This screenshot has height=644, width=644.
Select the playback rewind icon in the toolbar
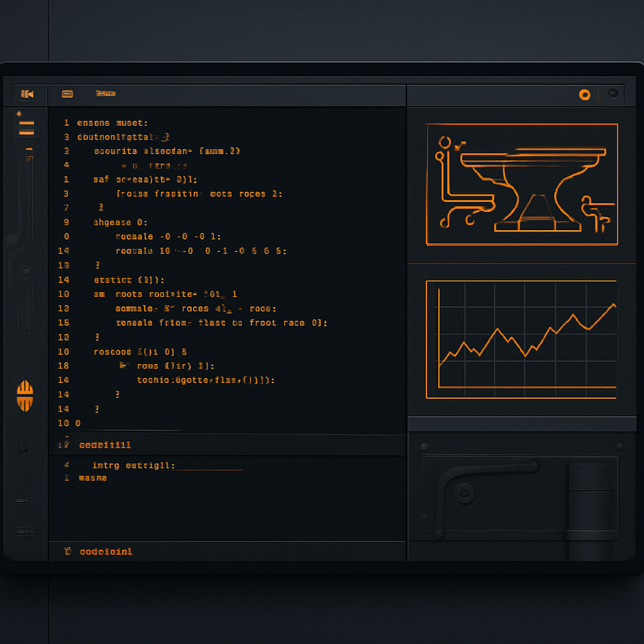point(26,94)
